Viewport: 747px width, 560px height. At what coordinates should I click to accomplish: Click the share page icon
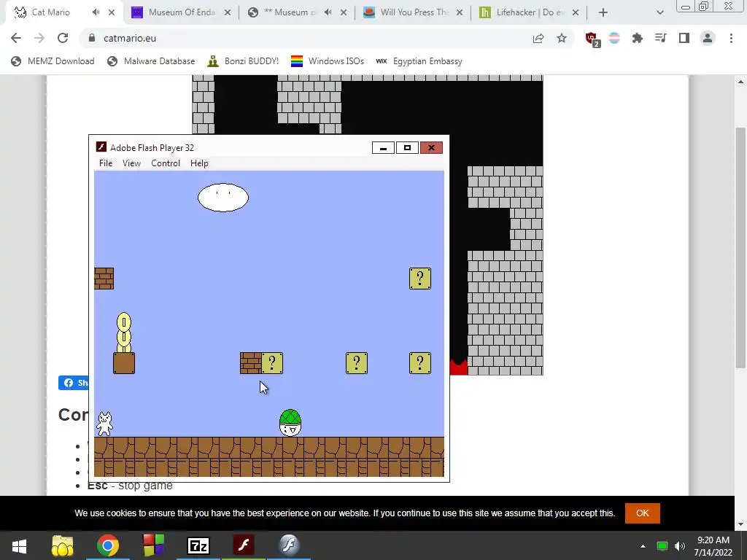[538, 38]
